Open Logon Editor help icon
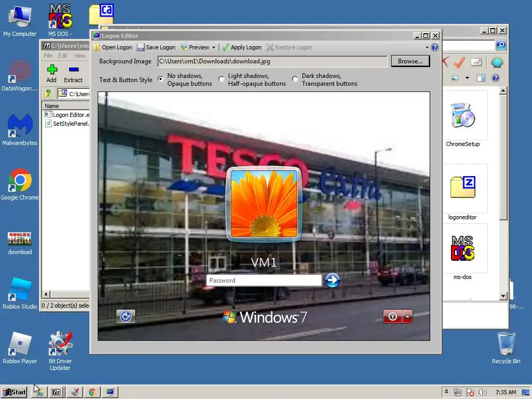 click(x=435, y=47)
